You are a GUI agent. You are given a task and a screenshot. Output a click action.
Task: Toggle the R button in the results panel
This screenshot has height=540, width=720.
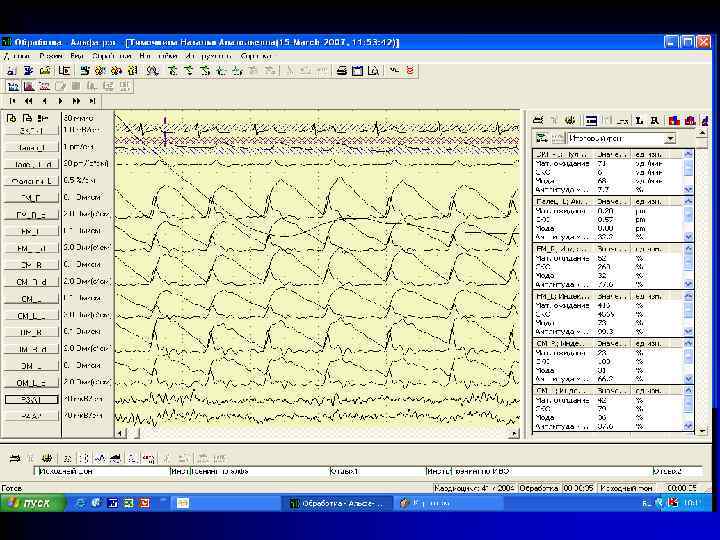pyautogui.click(x=654, y=119)
